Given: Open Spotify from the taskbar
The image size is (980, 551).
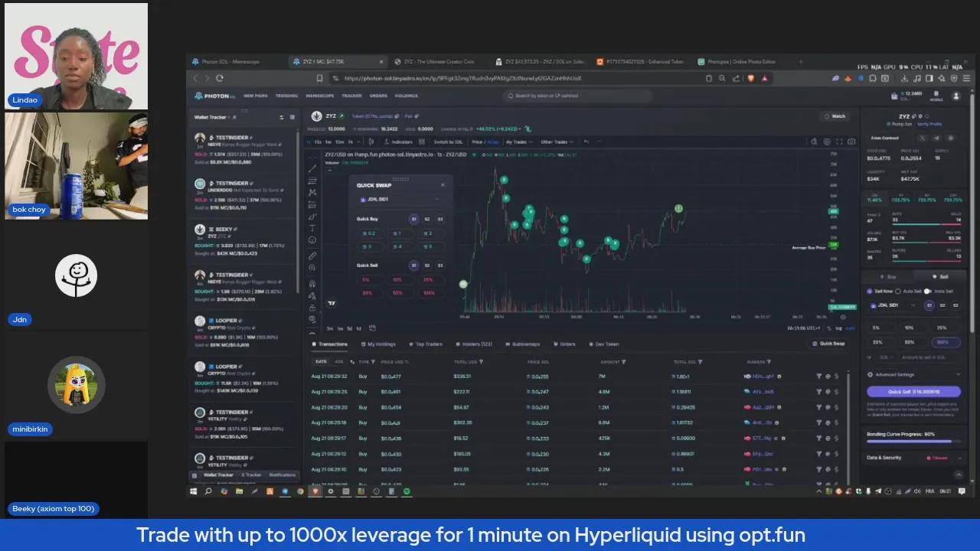Looking at the screenshot, I should click(407, 491).
